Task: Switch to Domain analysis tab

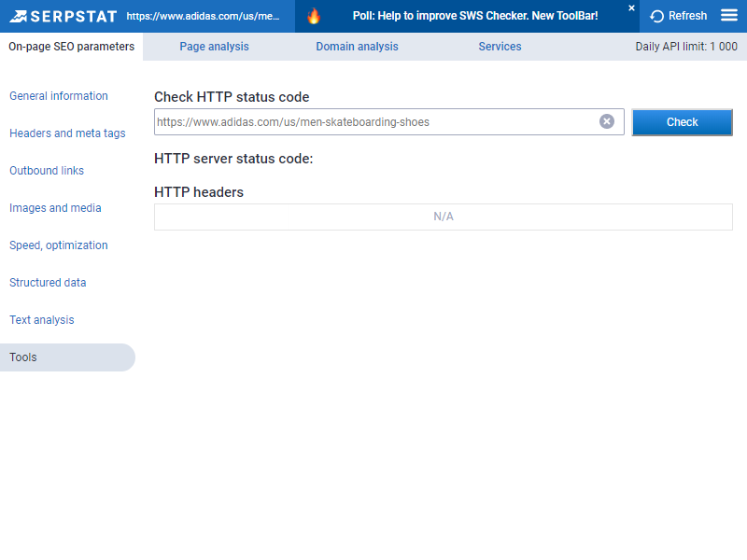Action: pos(357,46)
